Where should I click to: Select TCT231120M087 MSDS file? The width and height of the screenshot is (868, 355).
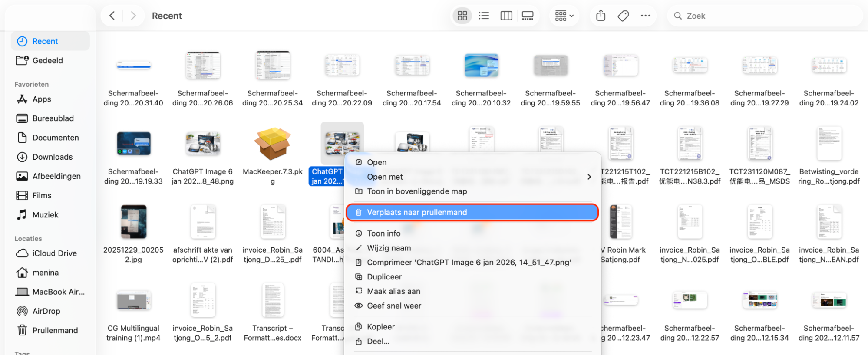pos(759,144)
